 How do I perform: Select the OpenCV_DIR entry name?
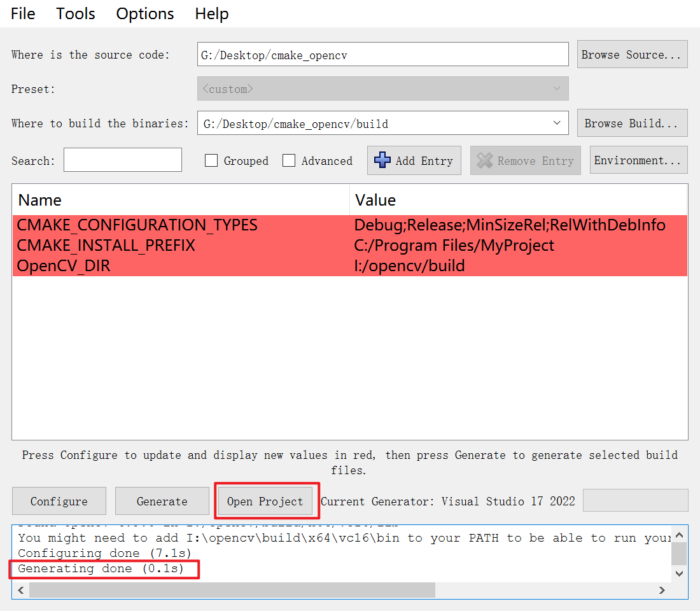(x=64, y=266)
